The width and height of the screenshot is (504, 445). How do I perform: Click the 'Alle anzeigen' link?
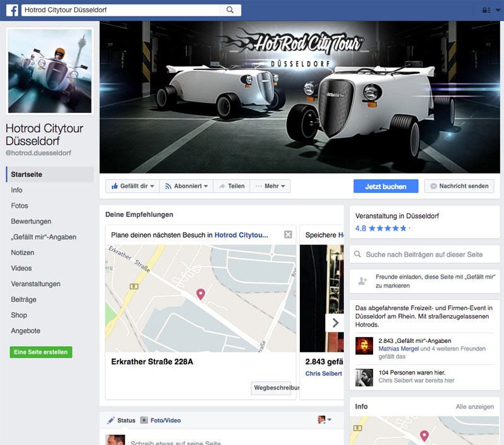tap(474, 407)
